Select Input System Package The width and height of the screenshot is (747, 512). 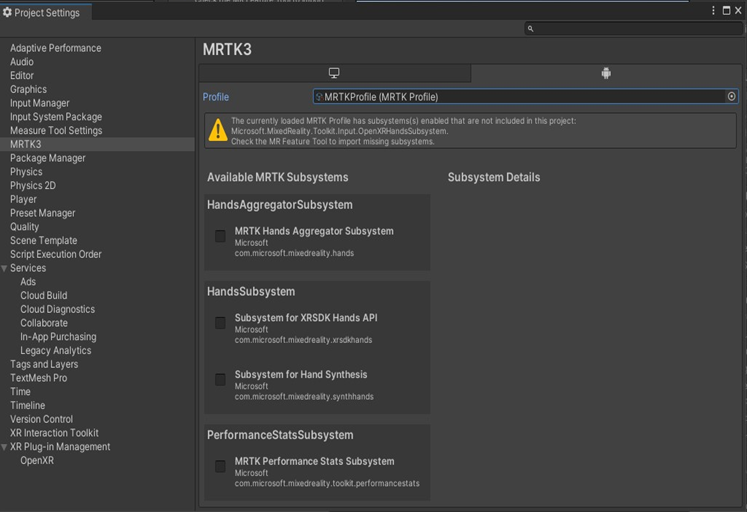tap(56, 117)
